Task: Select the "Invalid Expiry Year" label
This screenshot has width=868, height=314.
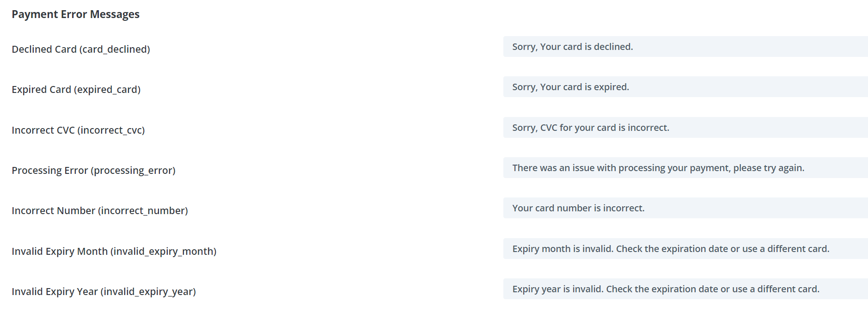Action: 104,292
